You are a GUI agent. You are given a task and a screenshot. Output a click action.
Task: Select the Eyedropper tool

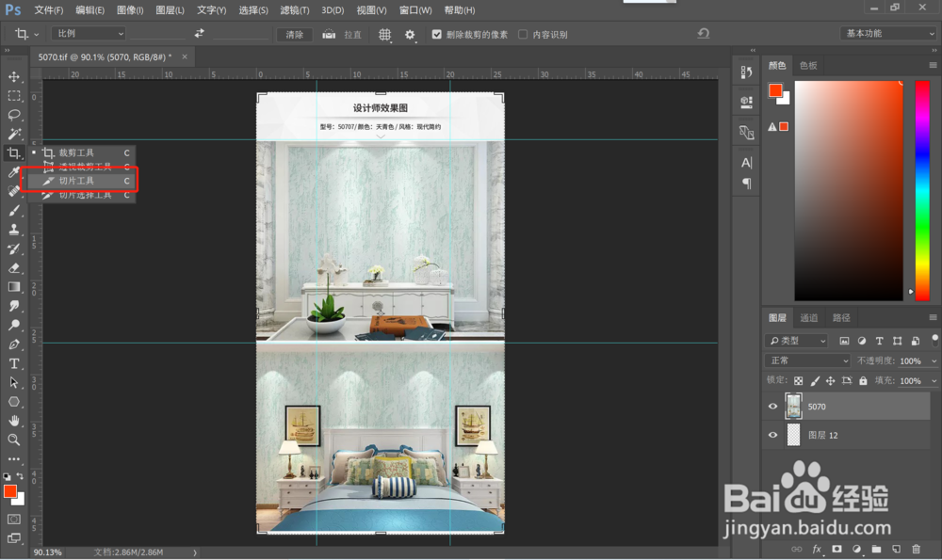click(14, 172)
